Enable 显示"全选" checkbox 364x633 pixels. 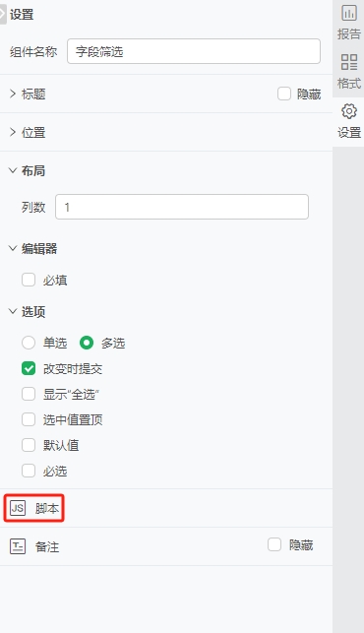coord(29,394)
